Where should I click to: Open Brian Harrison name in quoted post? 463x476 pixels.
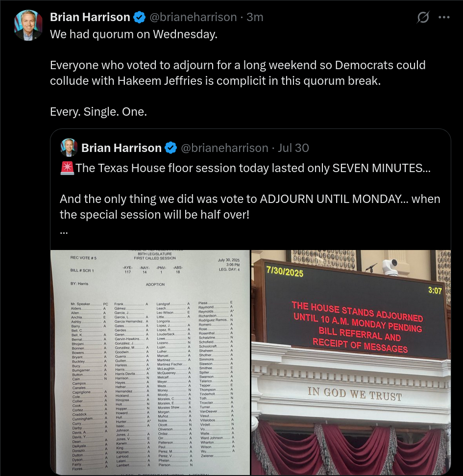[x=122, y=148]
